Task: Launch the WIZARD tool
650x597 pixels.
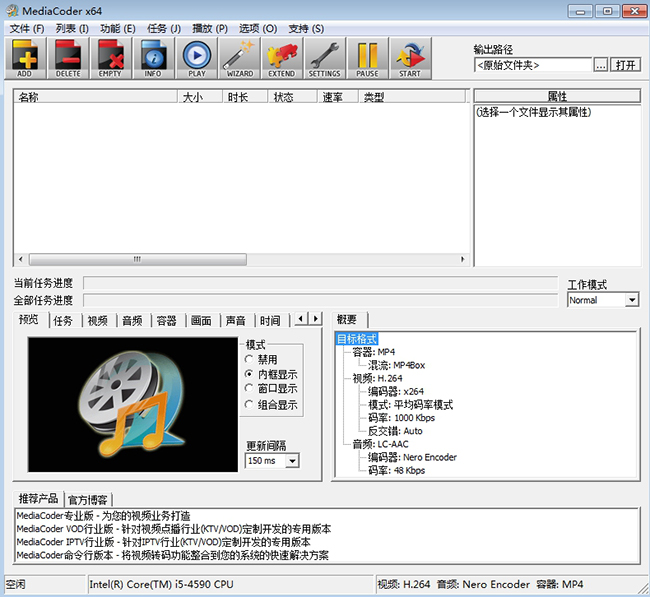Action: pyautogui.click(x=240, y=58)
